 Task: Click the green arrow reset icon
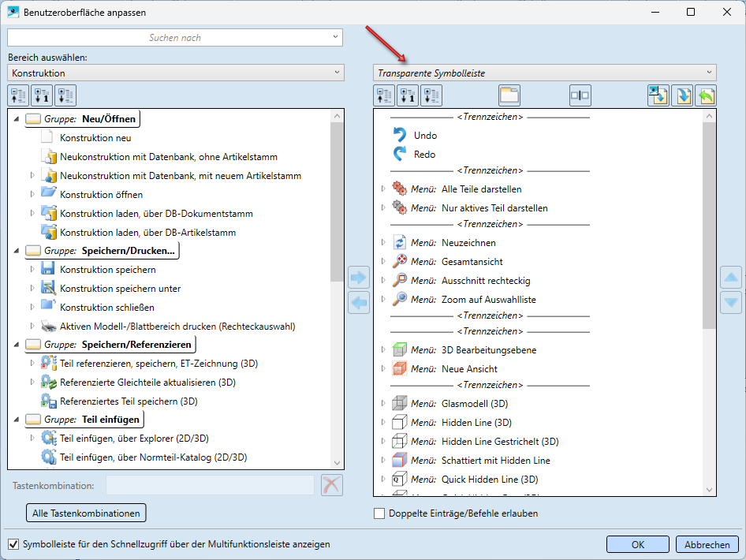pos(706,95)
